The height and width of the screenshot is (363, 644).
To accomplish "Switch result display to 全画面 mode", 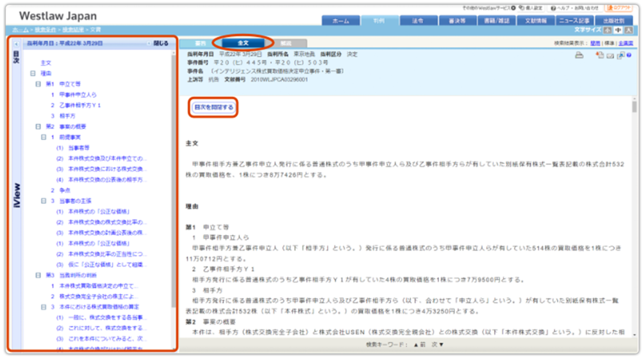I will point(626,42).
